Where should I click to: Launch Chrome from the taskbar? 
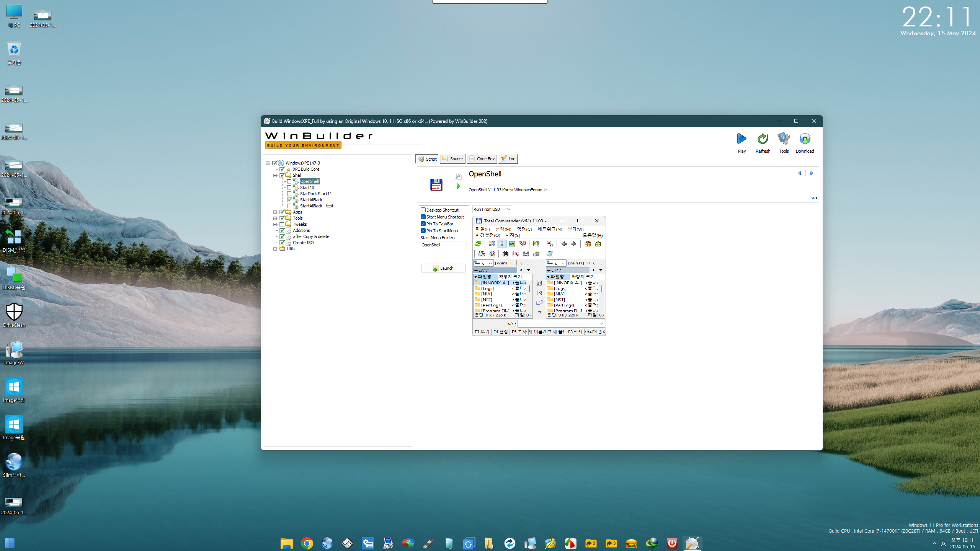click(307, 543)
